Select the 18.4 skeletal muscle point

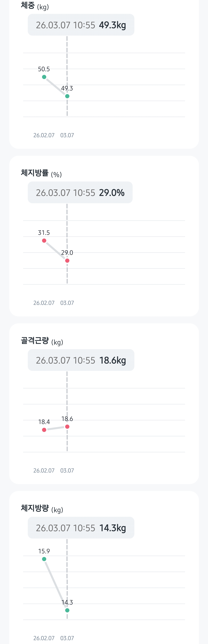tap(44, 430)
